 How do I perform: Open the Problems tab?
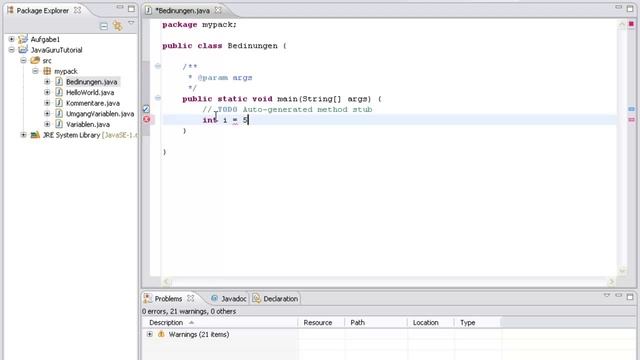[168, 299]
